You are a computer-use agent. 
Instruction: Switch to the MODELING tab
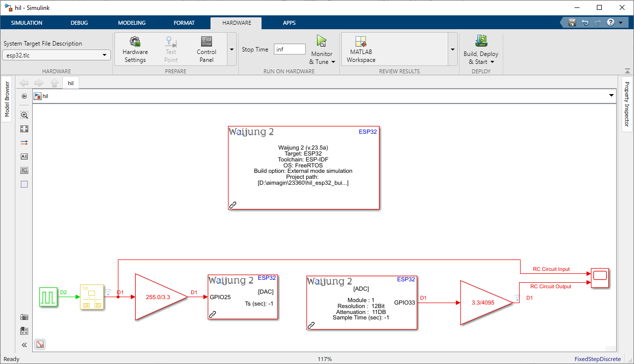[132, 23]
